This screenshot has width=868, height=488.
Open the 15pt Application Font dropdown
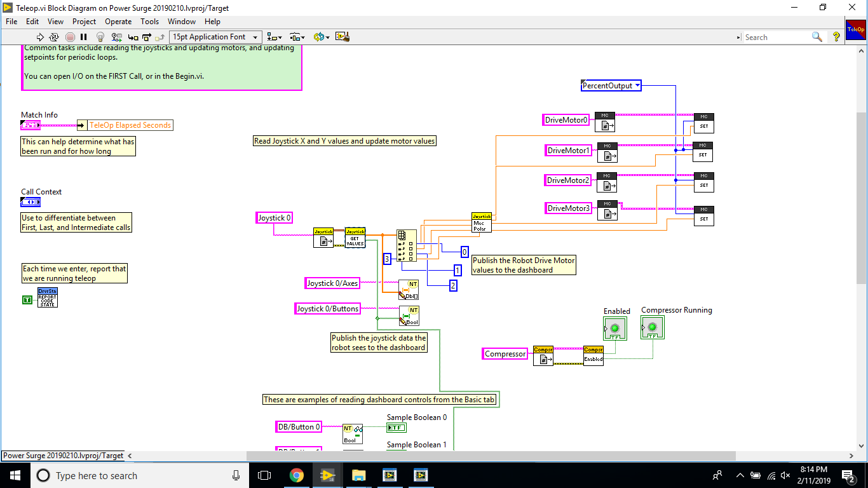(x=215, y=37)
